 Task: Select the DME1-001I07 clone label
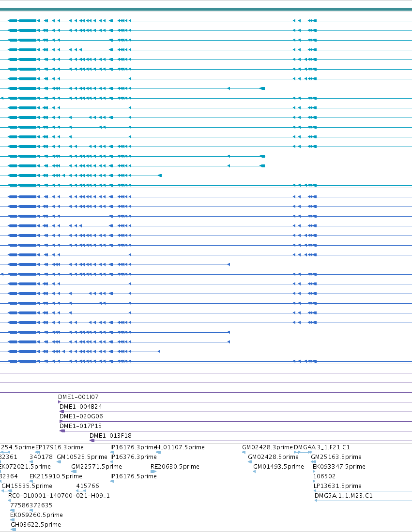(78, 397)
